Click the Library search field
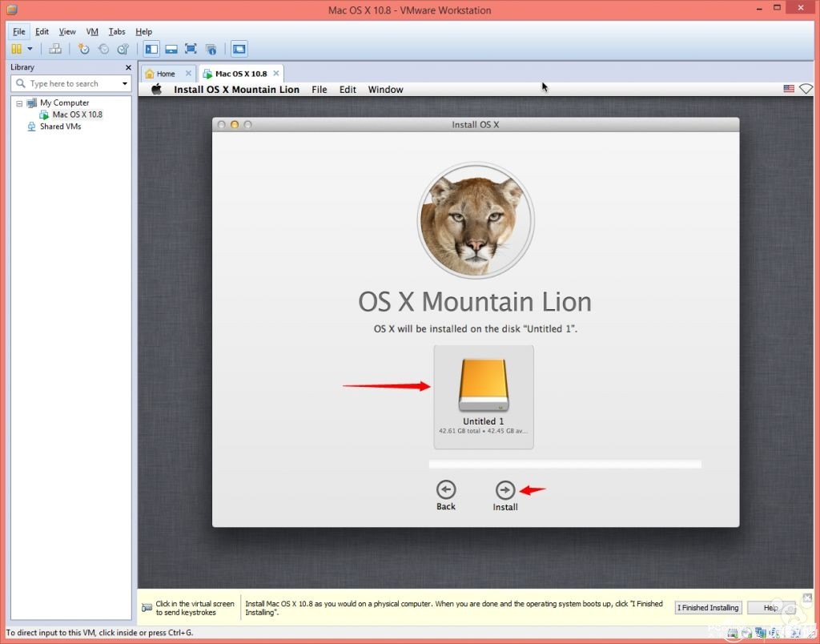820x644 pixels. (70, 84)
